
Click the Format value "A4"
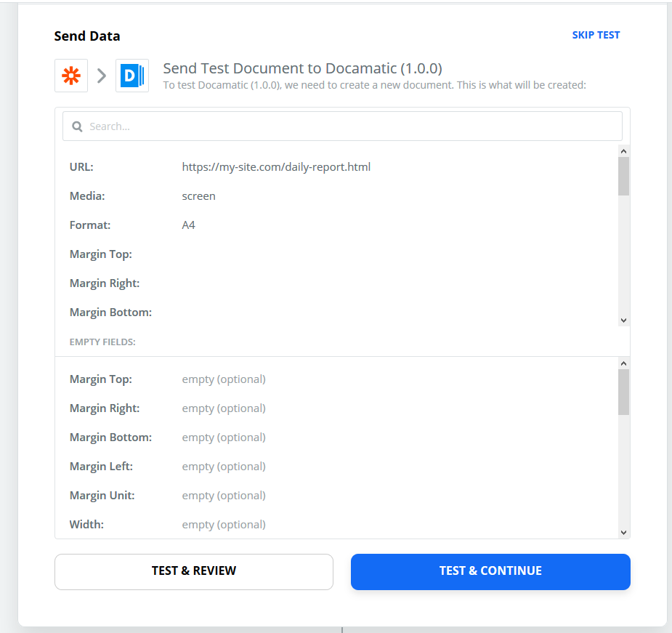(188, 225)
